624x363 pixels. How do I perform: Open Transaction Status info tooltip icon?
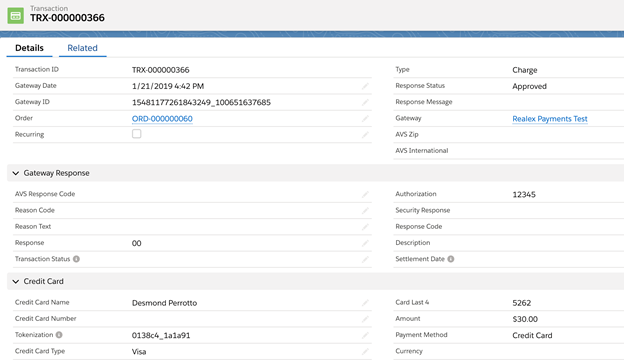[x=76, y=259]
